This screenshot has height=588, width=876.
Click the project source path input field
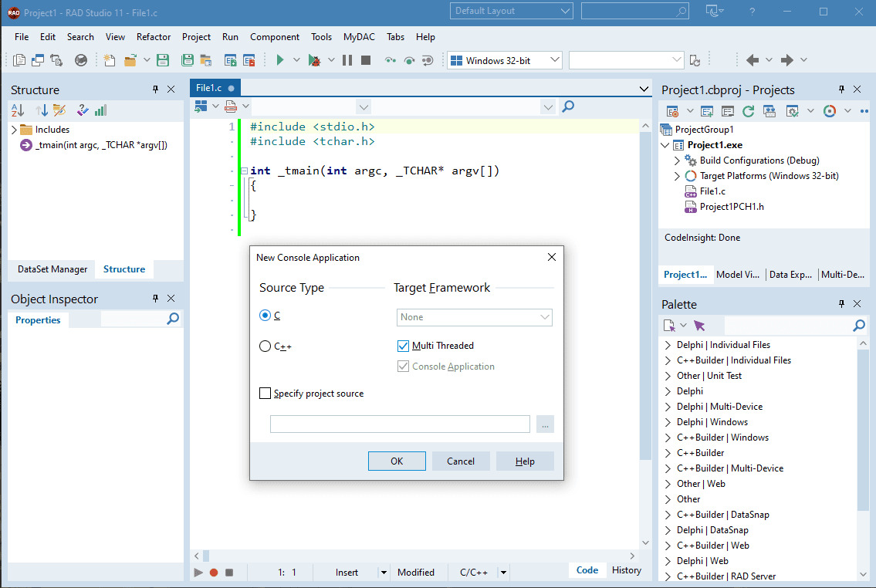tap(400, 424)
